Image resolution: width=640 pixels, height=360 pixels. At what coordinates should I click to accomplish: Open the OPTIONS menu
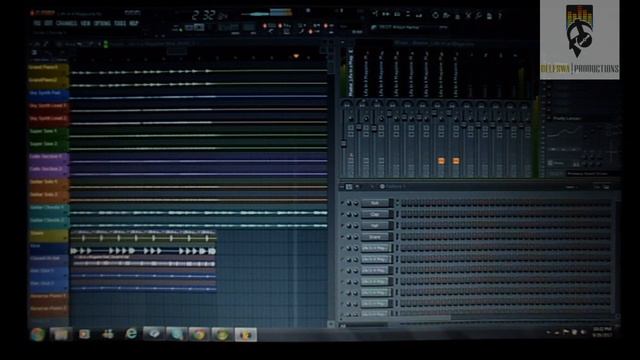pyautogui.click(x=102, y=24)
